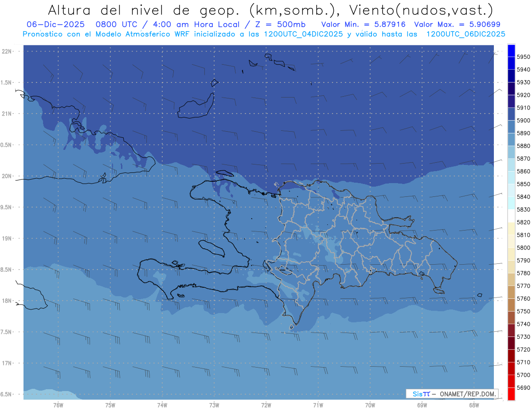
Task: Click the 20N latitude axis label
Action: (8, 176)
